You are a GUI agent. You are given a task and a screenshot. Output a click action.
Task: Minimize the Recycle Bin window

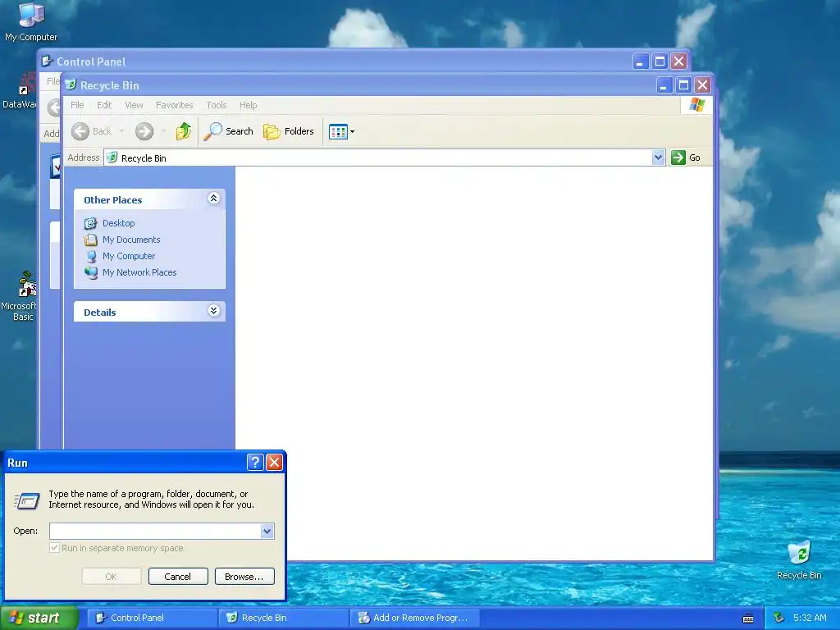tap(664, 84)
